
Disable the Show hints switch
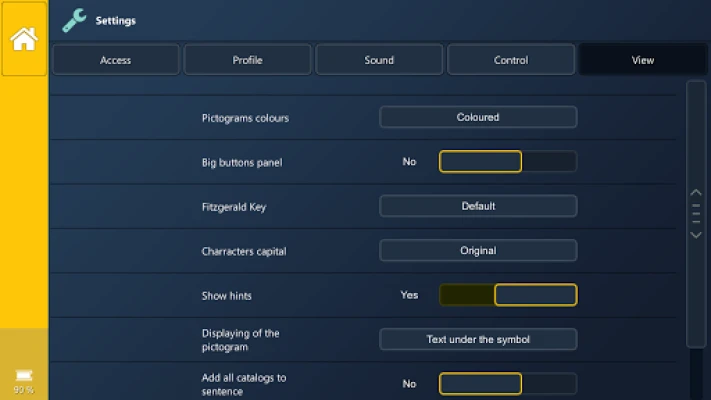(508, 295)
